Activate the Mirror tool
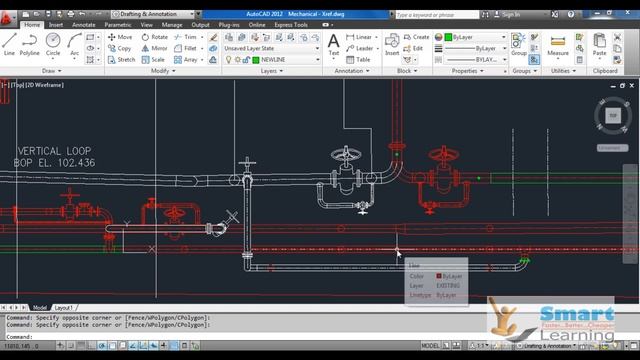This screenshot has width=640, height=360. [x=154, y=48]
